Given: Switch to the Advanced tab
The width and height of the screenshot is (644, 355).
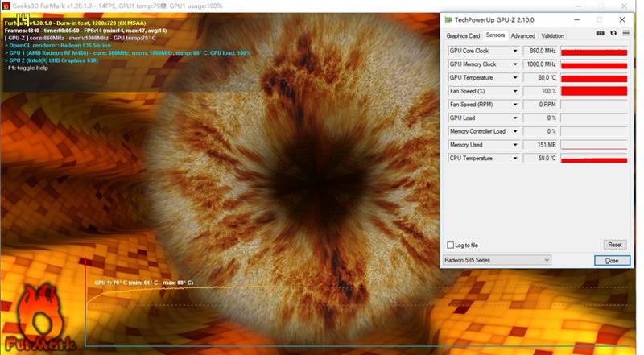Looking at the screenshot, I should [x=522, y=35].
